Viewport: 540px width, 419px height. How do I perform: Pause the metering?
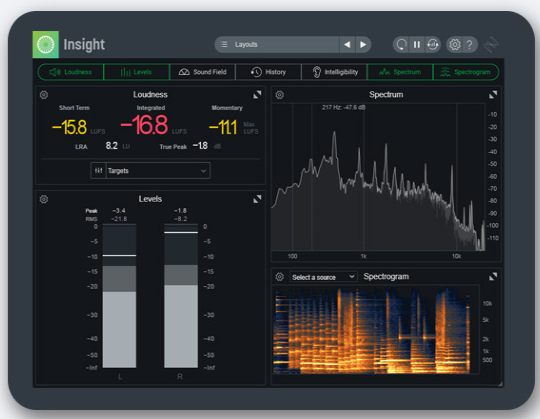[417, 44]
